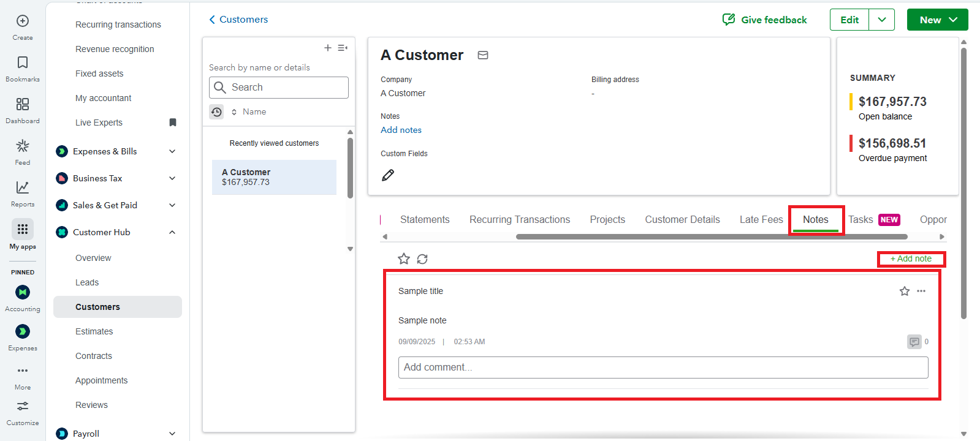This screenshot has height=441, width=980.
Task: Click the recently viewed history icon
Action: 216,112
